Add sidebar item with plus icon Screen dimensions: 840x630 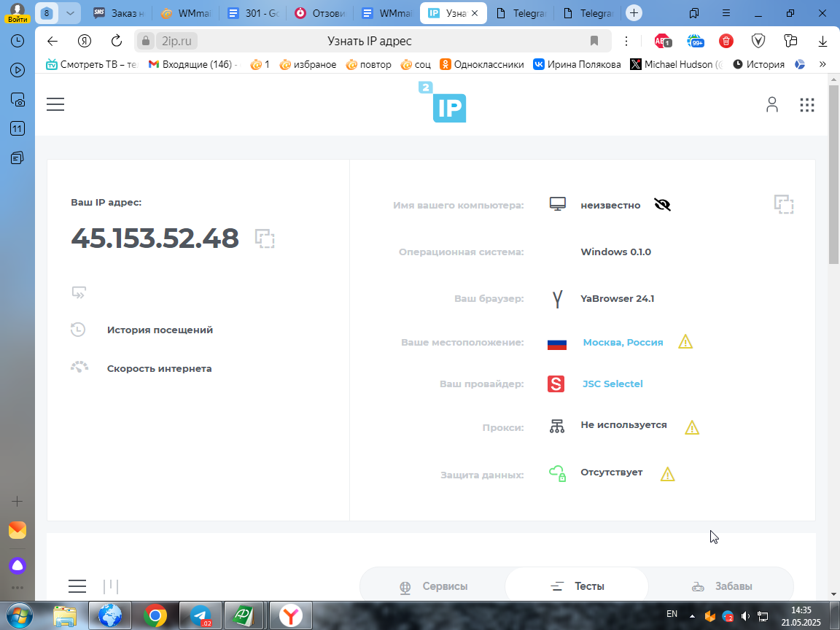pos(17,502)
